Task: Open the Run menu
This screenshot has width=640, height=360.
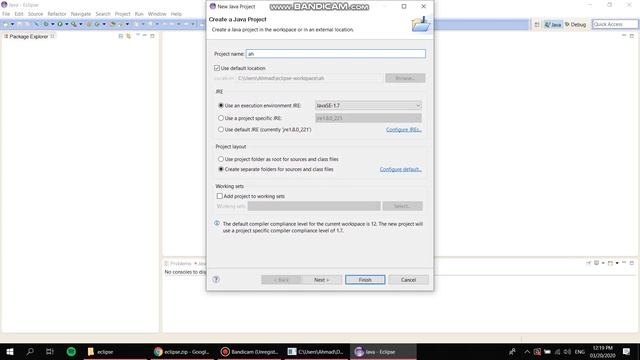Action: click(139, 14)
